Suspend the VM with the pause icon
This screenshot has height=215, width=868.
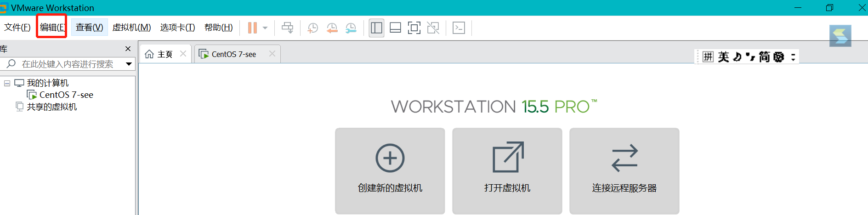pos(252,28)
